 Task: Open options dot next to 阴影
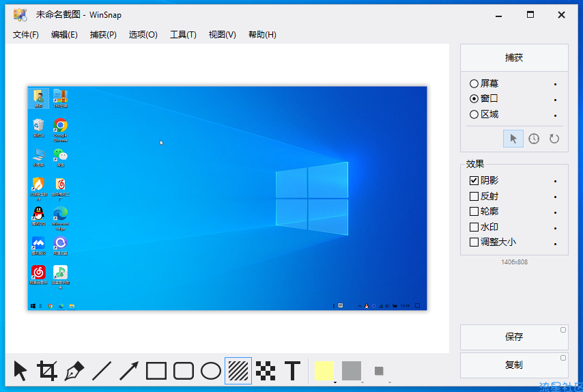pos(555,182)
